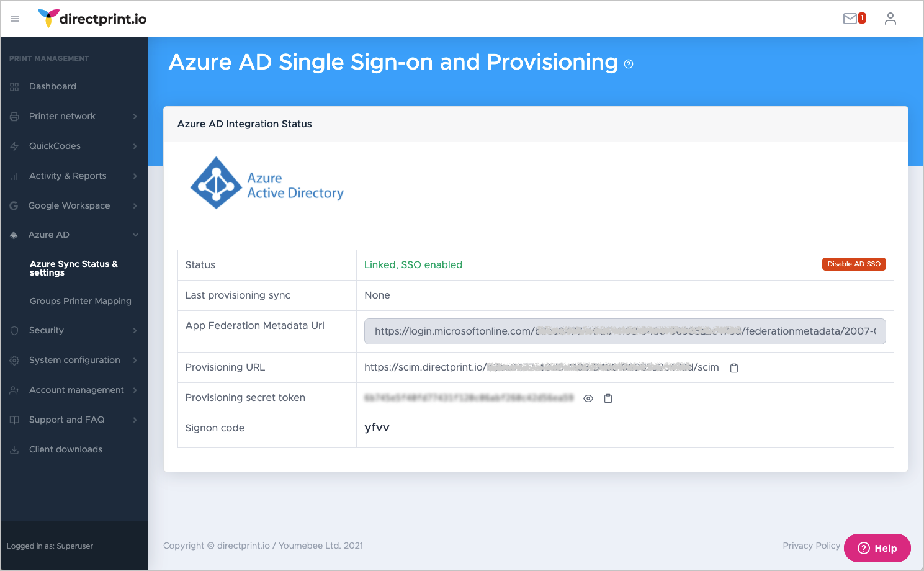The image size is (924, 571).
Task: Copy the Provisioning URL with clipboard icon
Action: point(734,368)
